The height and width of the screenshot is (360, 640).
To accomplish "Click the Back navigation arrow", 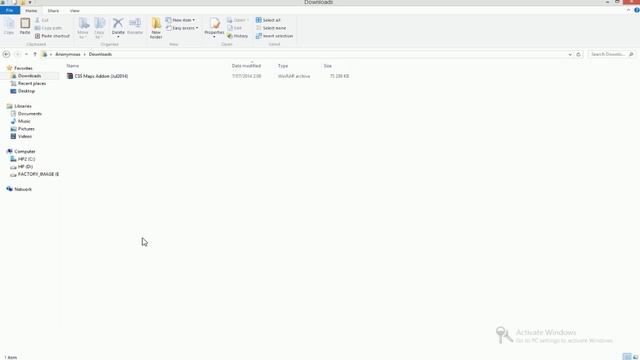I will tap(6, 54).
